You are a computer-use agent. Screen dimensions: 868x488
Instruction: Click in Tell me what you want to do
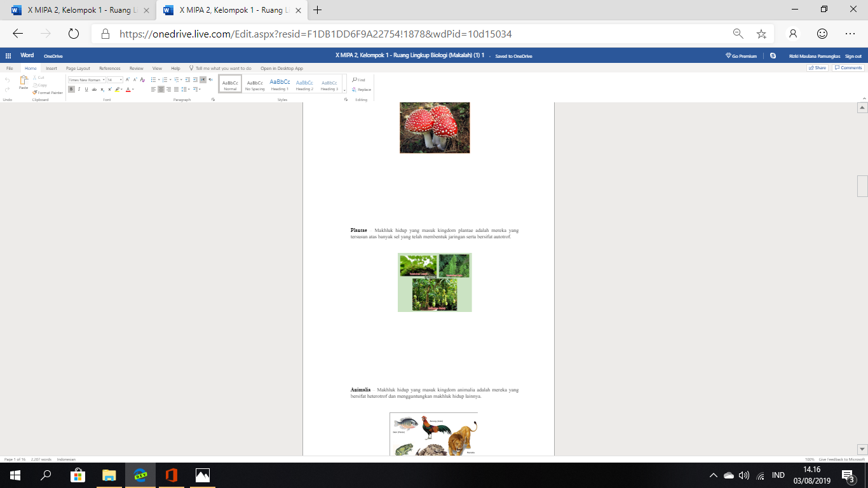click(x=220, y=69)
